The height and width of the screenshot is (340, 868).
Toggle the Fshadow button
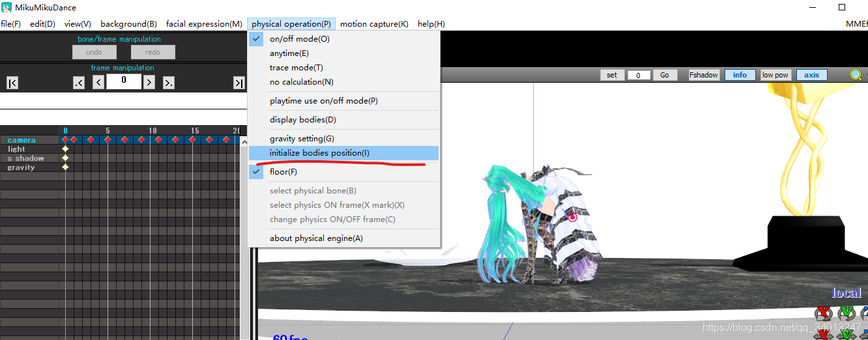click(704, 75)
